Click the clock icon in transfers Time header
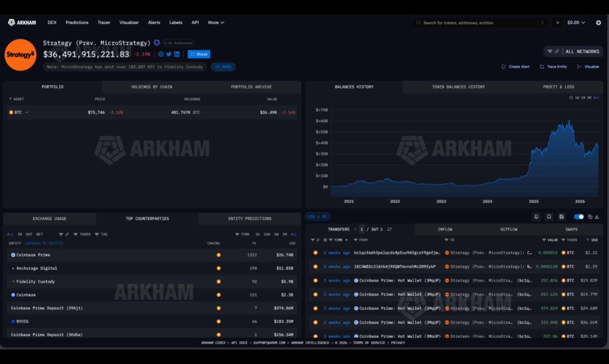This screenshot has width=609, height=364. tap(325, 240)
